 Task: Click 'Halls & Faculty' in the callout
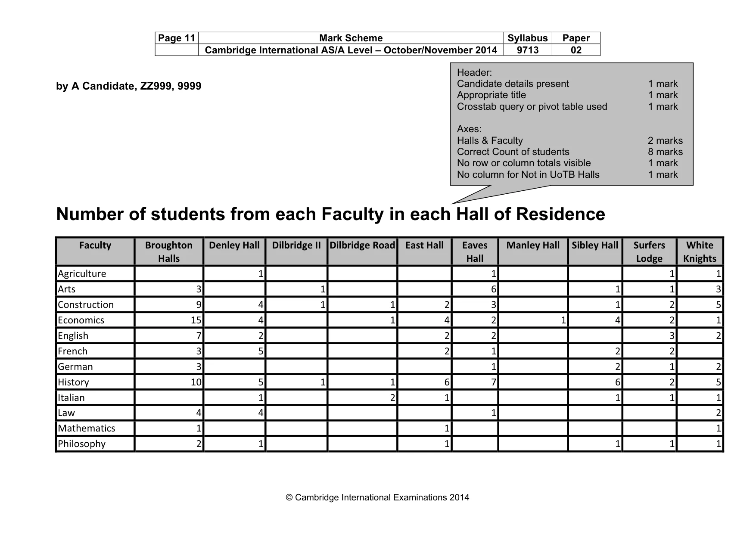pyautogui.click(x=490, y=140)
